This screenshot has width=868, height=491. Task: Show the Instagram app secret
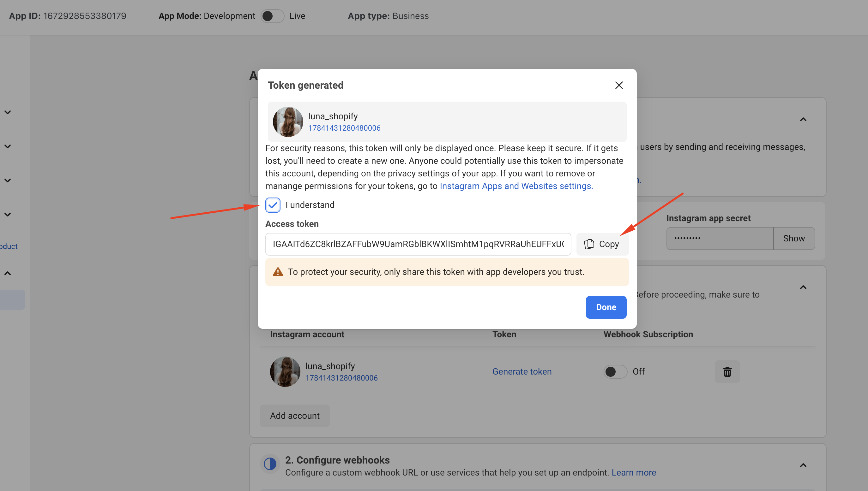[x=794, y=239]
